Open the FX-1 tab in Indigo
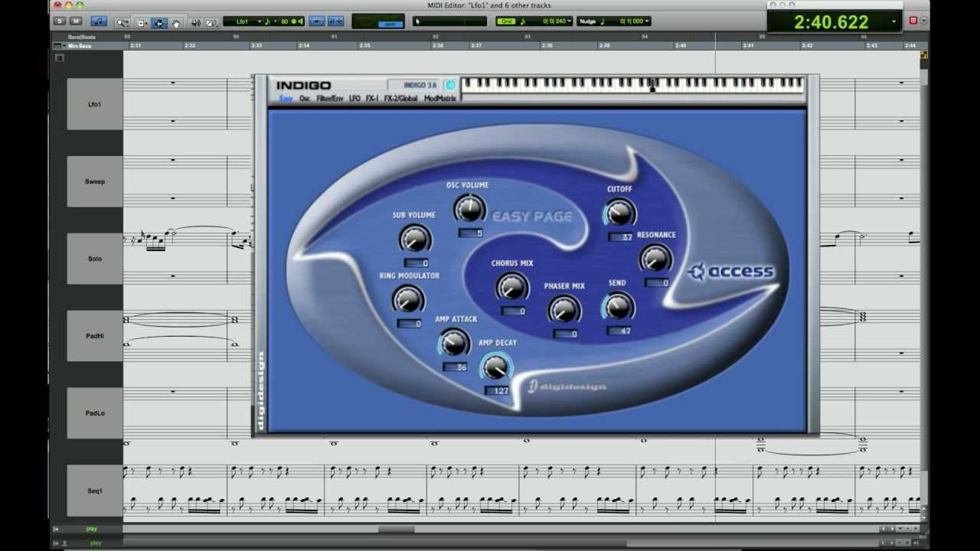 click(x=372, y=99)
